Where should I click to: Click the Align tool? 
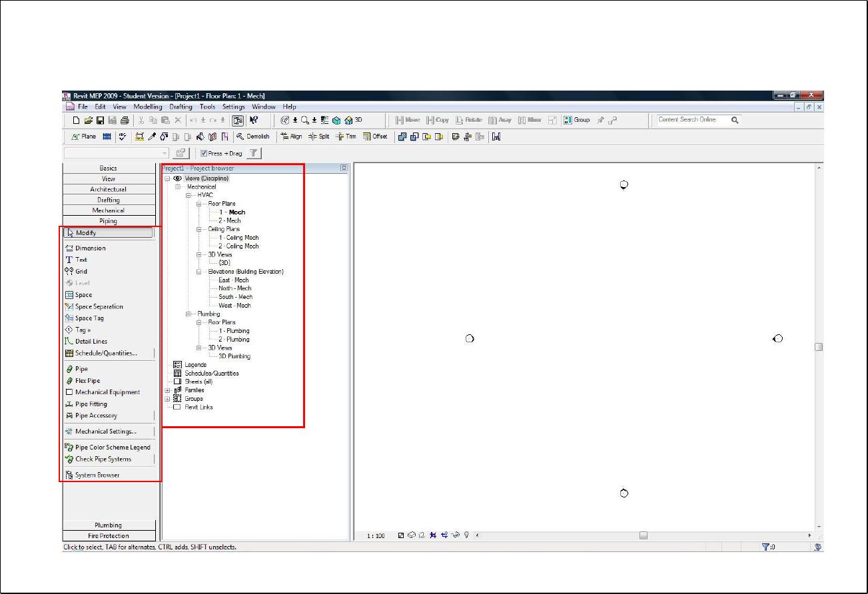[x=291, y=137]
